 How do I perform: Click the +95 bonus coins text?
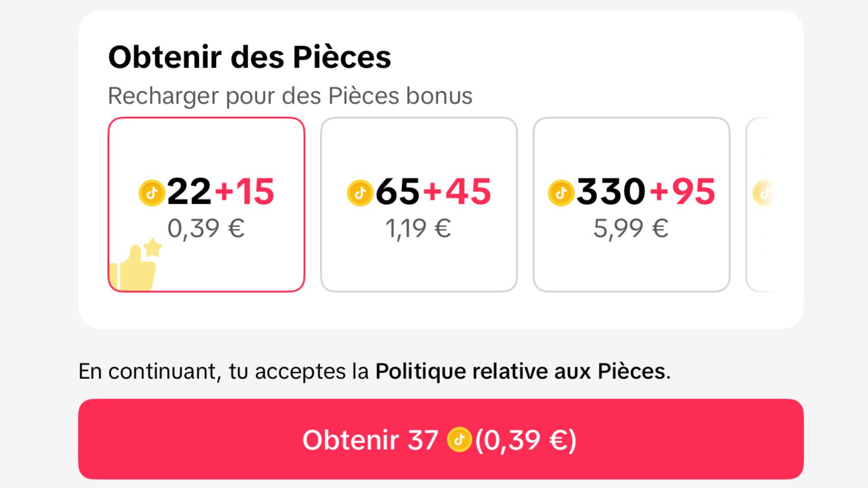(x=683, y=192)
